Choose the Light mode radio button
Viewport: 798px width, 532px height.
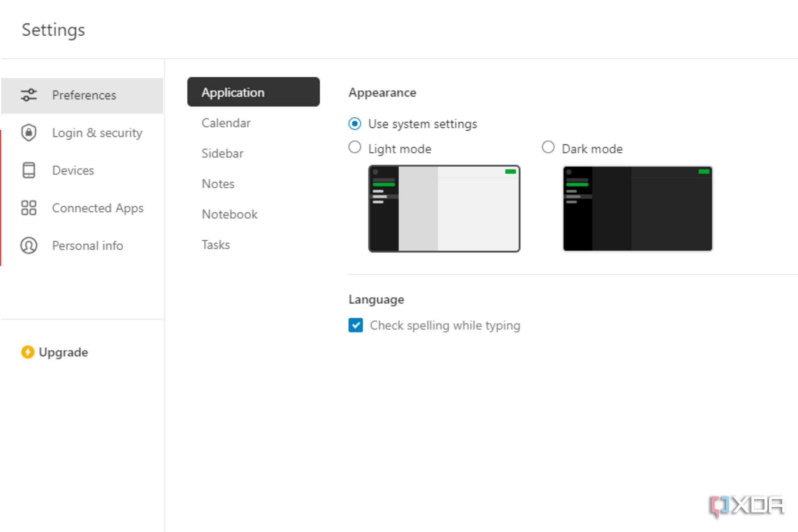click(x=355, y=147)
